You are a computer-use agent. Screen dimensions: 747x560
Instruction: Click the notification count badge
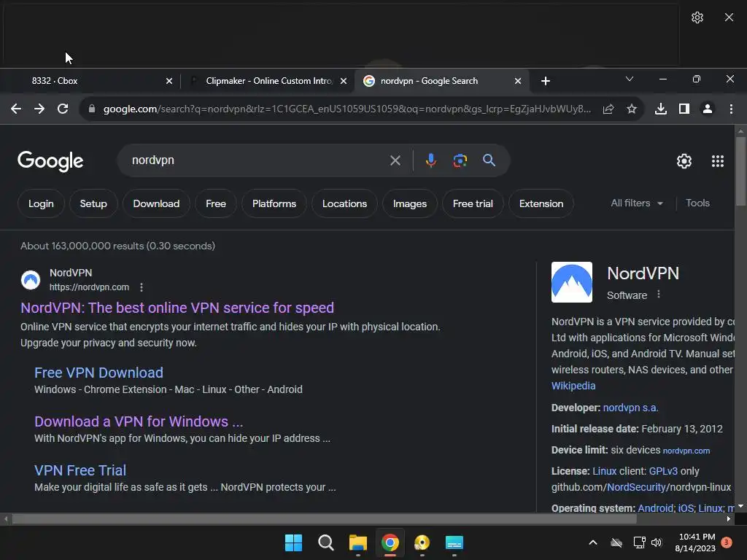click(727, 542)
